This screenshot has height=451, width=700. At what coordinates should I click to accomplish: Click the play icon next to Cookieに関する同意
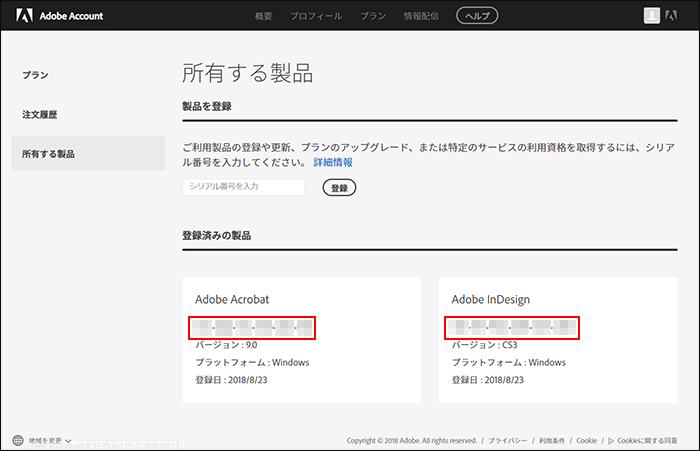tap(611, 441)
